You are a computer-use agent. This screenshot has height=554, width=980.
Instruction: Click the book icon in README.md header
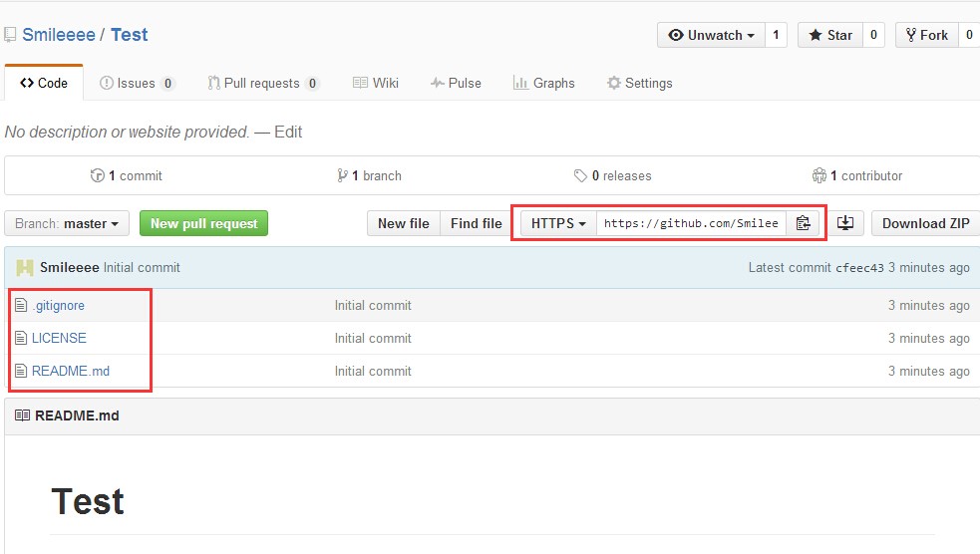(23, 415)
